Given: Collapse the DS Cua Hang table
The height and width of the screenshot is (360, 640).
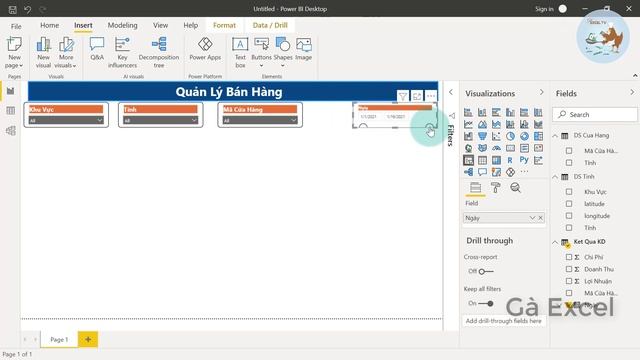Looking at the screenshot, I should 555,136.
